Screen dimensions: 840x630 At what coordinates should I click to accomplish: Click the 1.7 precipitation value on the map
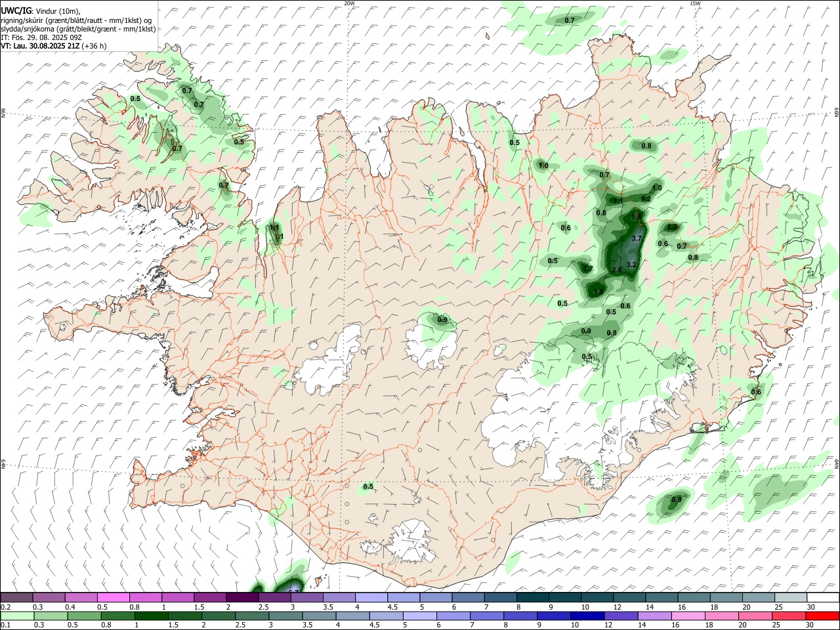588,269
